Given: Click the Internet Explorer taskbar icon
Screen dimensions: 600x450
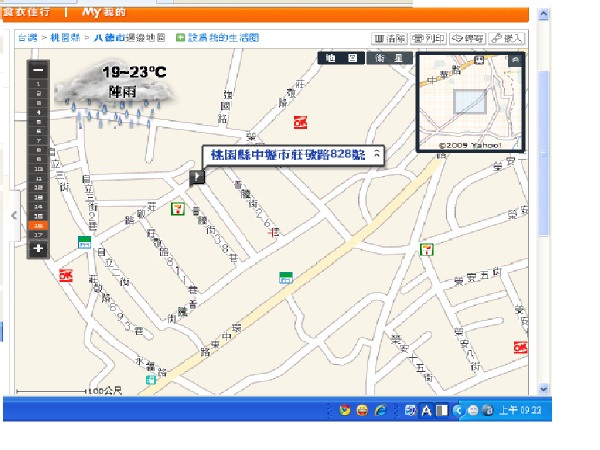Looking at the screenshot, I should coord(380,410).
